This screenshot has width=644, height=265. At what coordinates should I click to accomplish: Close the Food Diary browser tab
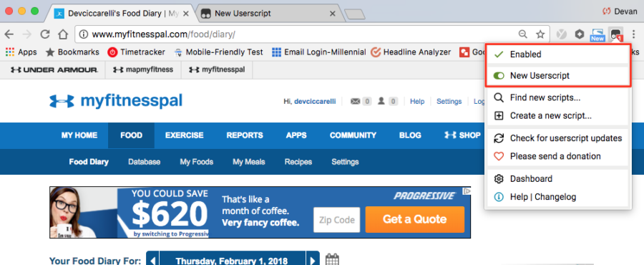click(185, 14)
